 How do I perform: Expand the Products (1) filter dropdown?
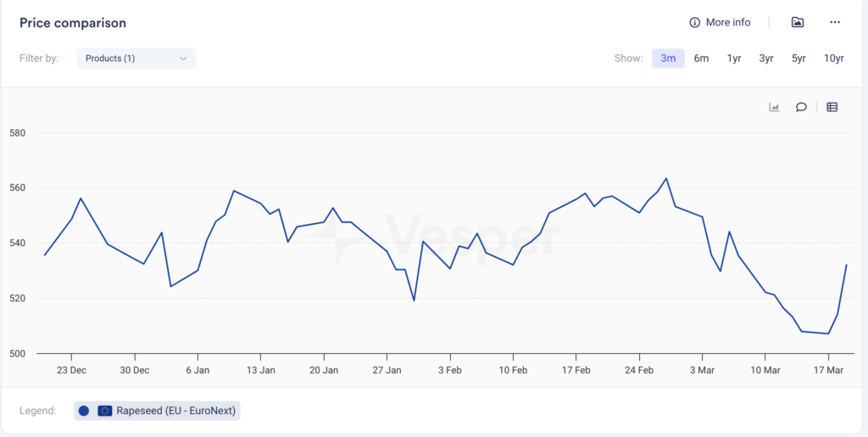tap(136, 59)
